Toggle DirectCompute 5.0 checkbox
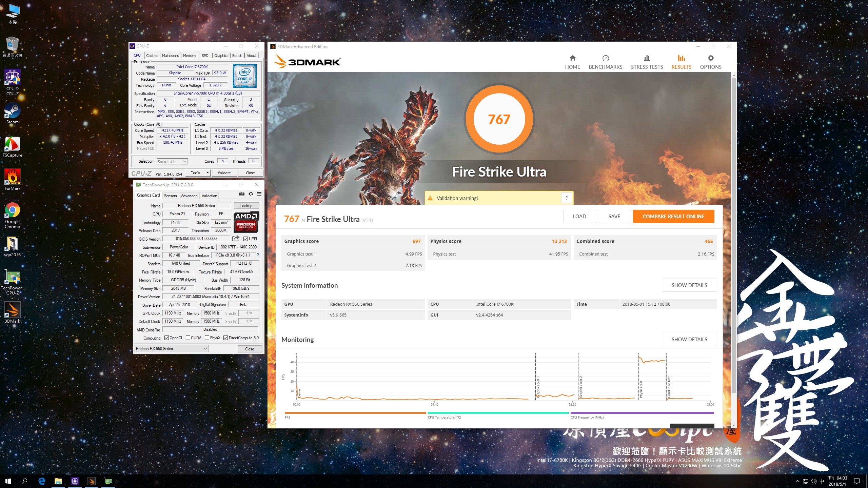 [225, 338]
